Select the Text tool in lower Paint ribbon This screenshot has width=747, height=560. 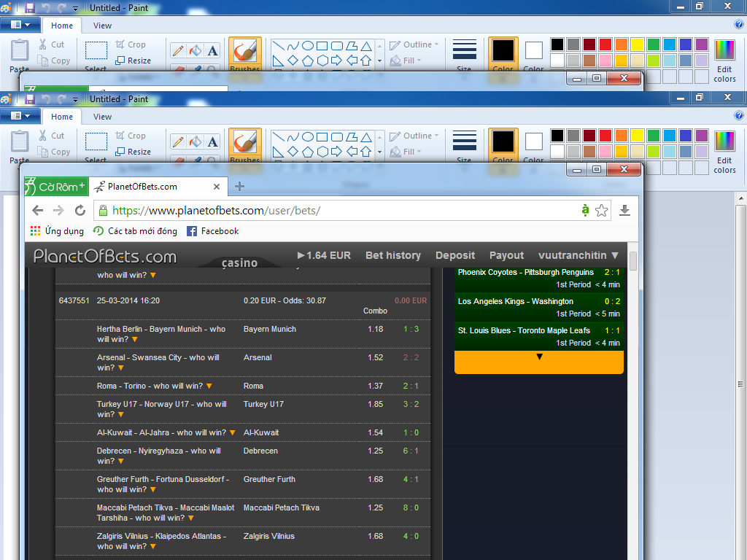[x=212, y=141]
